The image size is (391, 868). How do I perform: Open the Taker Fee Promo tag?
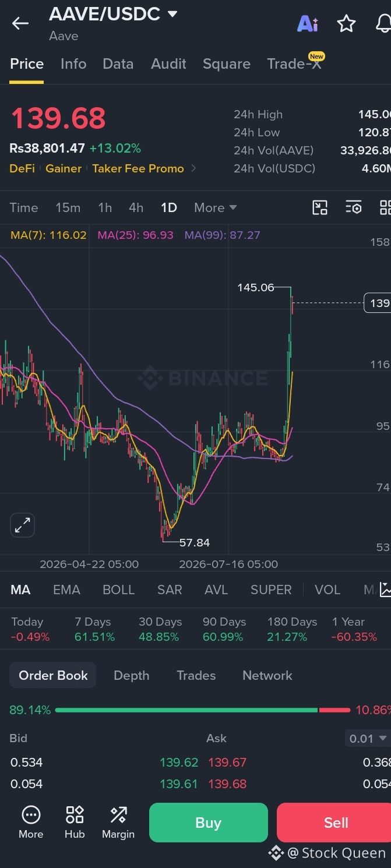click(x=138, y=168)
